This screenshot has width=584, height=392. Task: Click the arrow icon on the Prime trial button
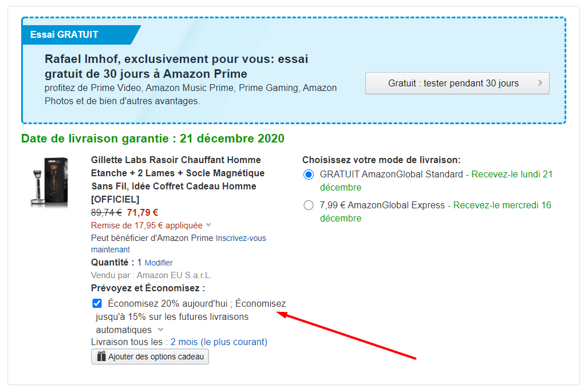point(540,83)
